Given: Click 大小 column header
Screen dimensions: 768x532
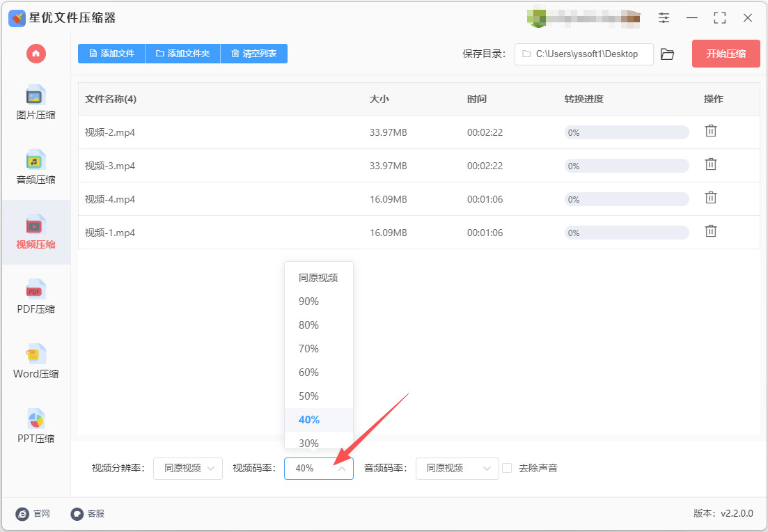Looking at the screenshot, I should point(379,99).
